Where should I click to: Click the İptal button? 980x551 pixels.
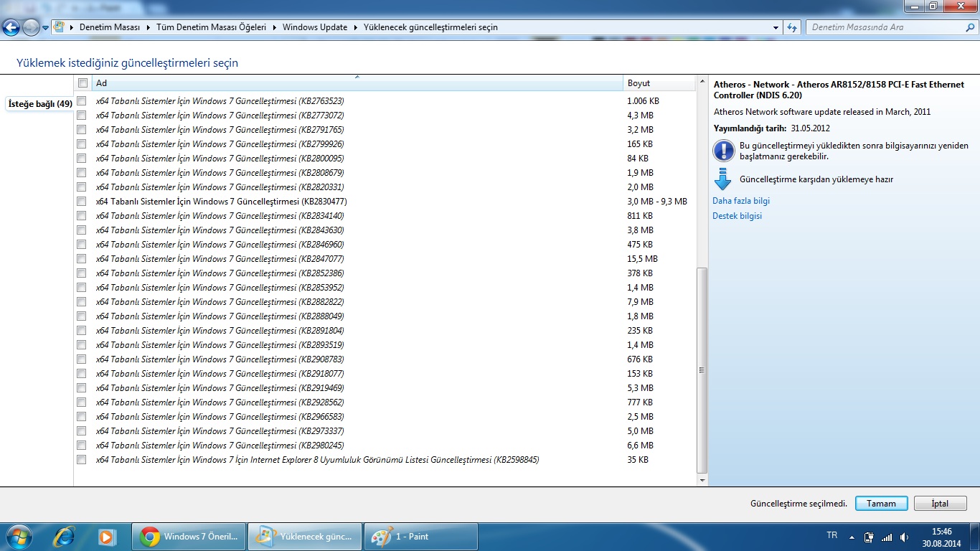[941, 504]
